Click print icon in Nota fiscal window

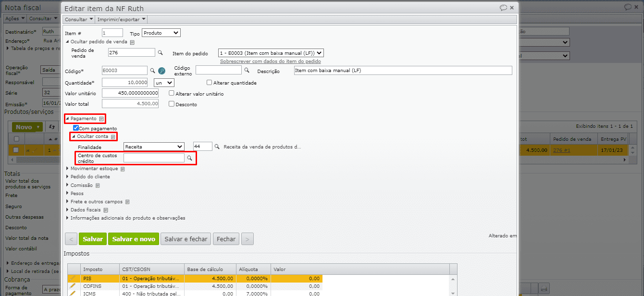(544, 289)
